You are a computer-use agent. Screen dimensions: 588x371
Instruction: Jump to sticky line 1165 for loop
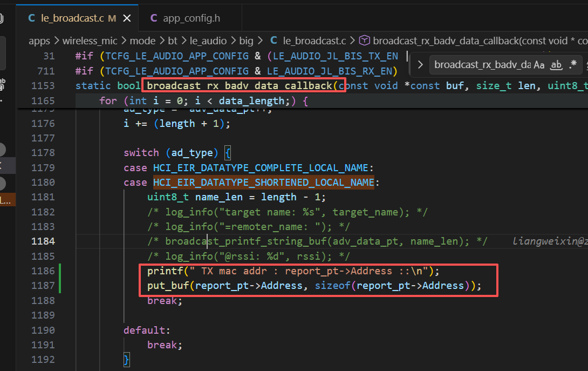tap(302, 100)
